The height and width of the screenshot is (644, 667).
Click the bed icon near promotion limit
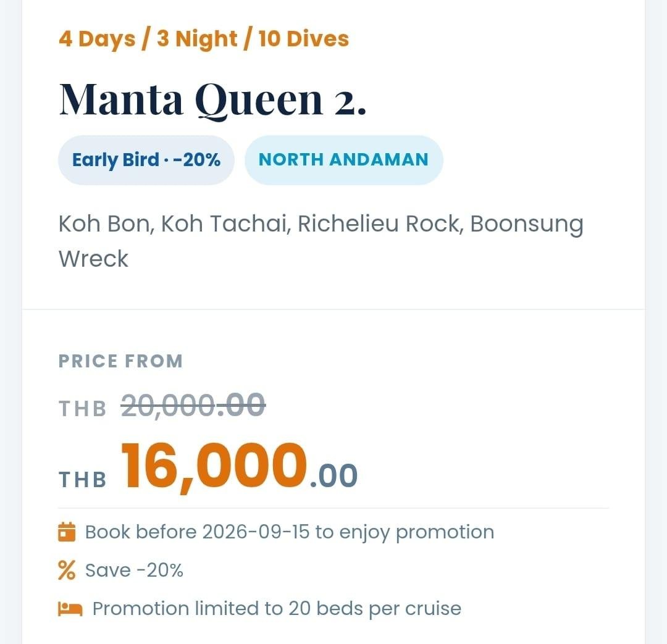pos(70,609)
